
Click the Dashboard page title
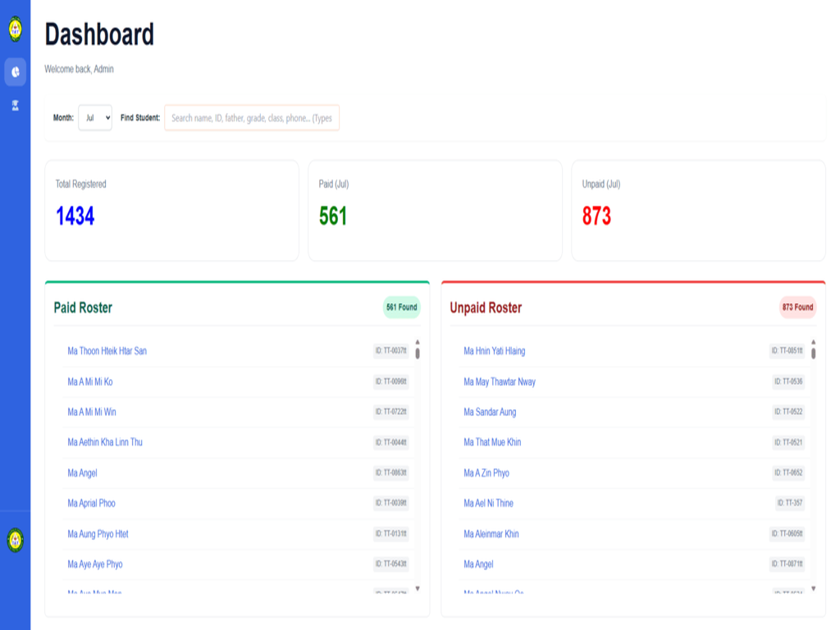(99, 34)
